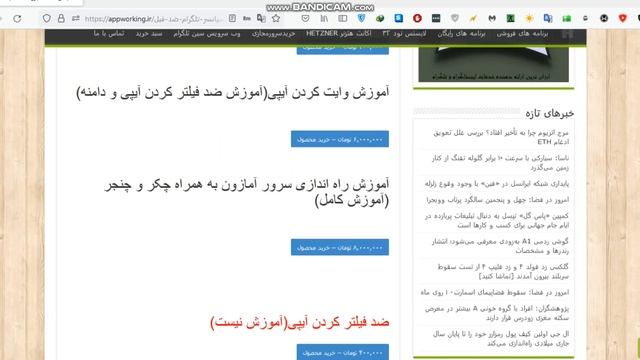
Task: Click the 8,000,000 toman buy product button
Action: (x=340, y=247)
